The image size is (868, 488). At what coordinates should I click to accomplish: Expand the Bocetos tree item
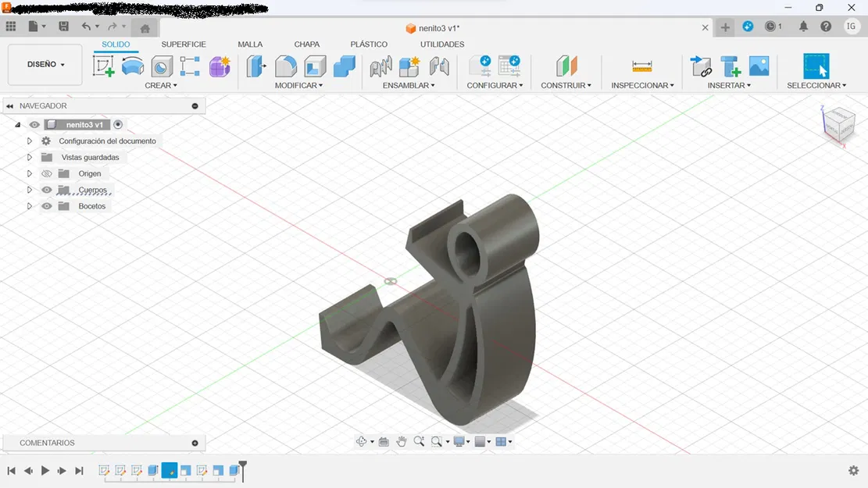30,205
